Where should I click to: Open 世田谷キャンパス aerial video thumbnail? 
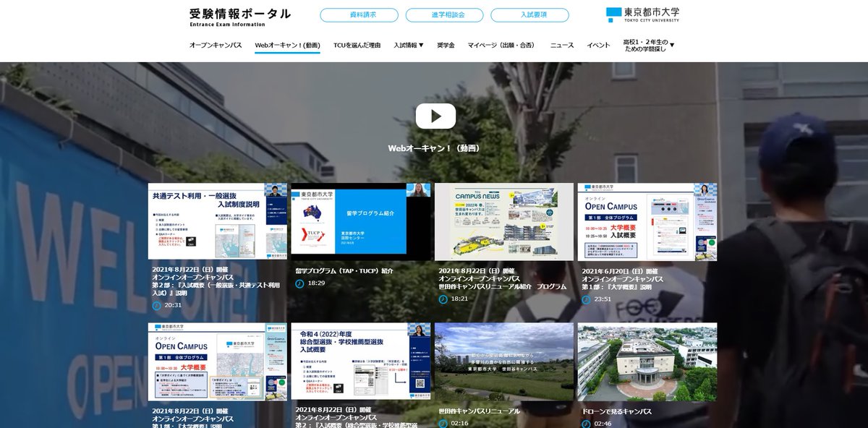(x=503, y=361)
